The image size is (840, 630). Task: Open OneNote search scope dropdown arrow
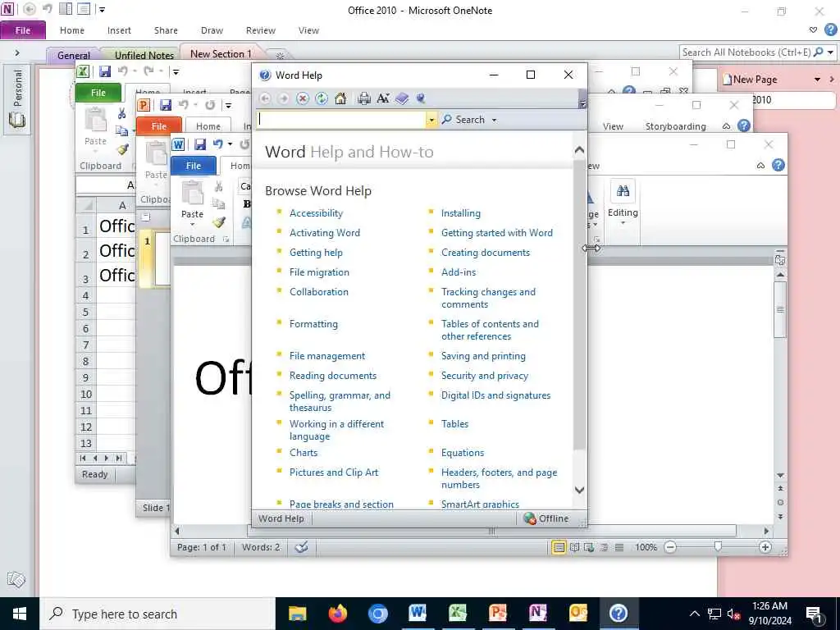[x=830, y=52]
